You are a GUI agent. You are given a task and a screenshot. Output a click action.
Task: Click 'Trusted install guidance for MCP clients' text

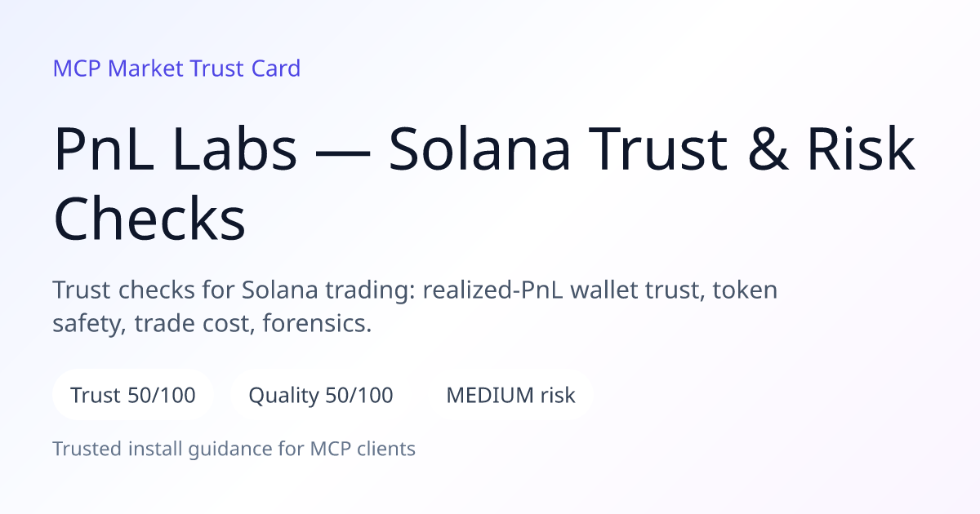pos(234,449)
